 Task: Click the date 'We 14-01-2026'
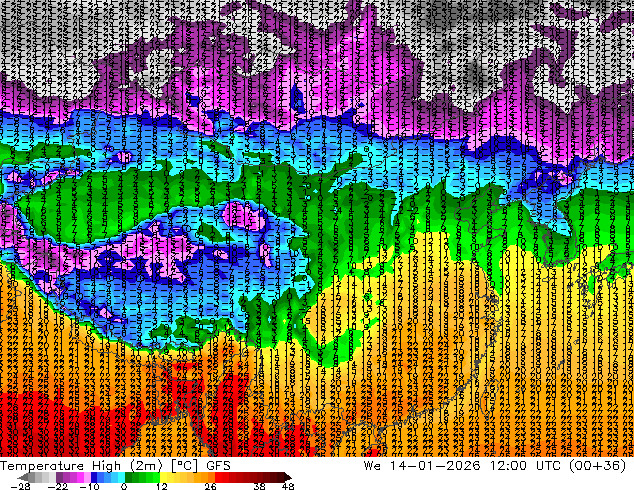coord(422,466)
